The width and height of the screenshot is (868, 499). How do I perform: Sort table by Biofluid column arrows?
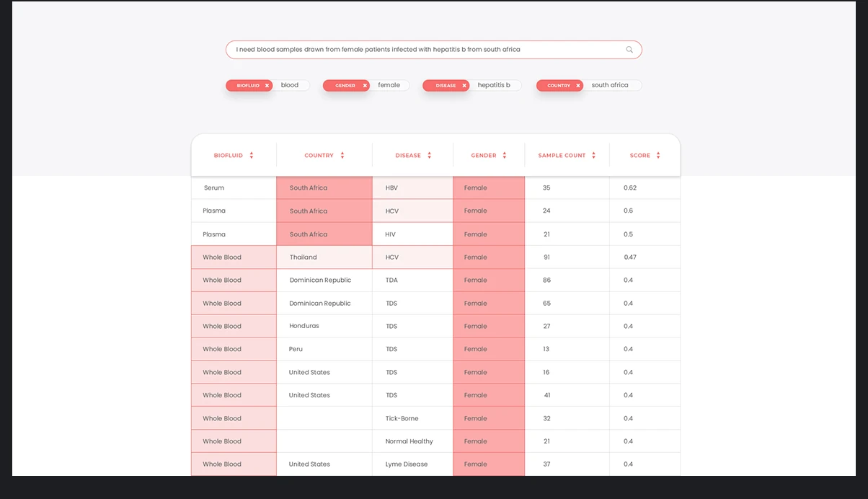pyautogui.click(x=252, y=155)
